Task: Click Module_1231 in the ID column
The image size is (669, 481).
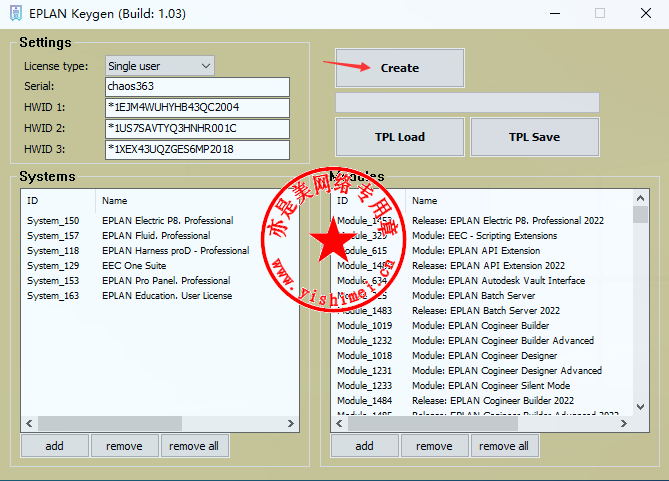Action: tap(364, 370)
